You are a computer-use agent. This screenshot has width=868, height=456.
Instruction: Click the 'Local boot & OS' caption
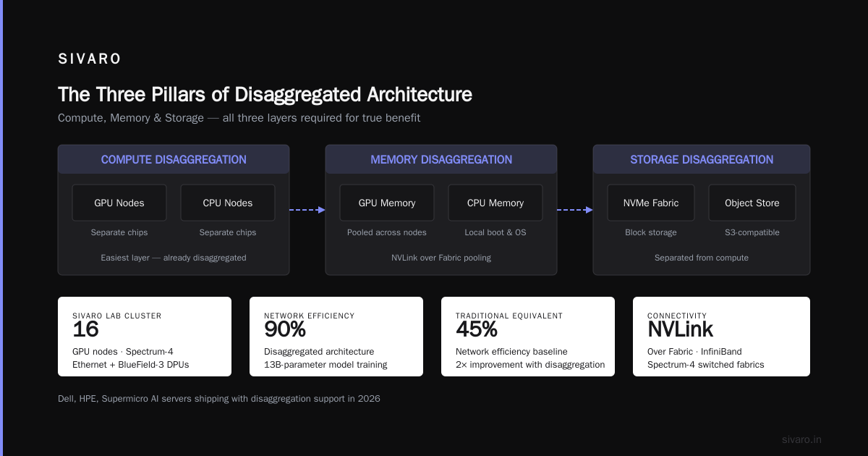[495, 232]
